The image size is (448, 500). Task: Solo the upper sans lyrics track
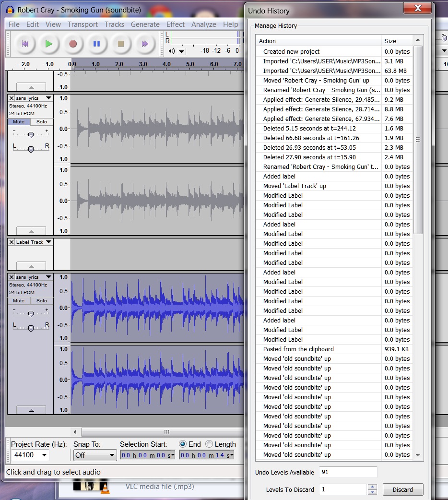[x=41, y=122]
